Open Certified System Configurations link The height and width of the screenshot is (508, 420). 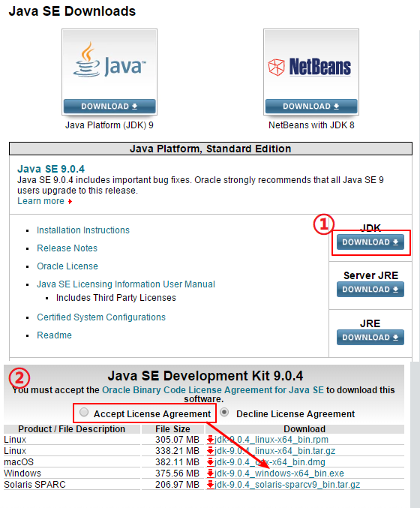101,317
